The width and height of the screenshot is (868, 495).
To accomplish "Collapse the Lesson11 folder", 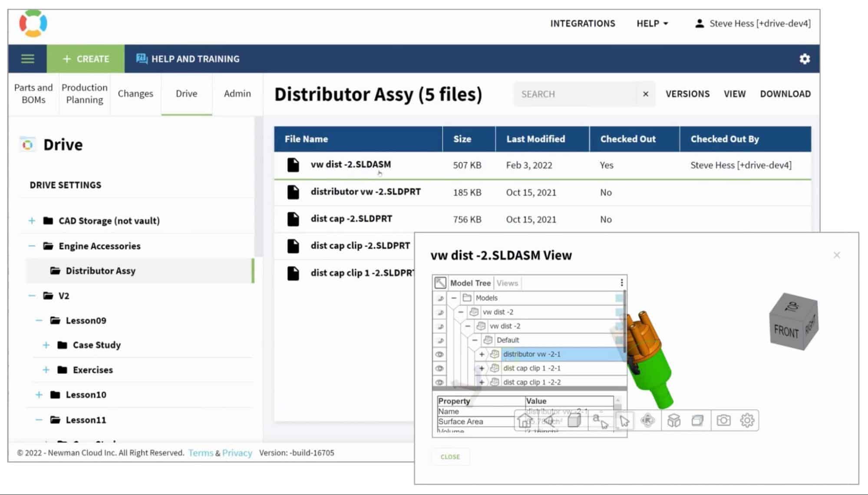I will tap(39, 420).
